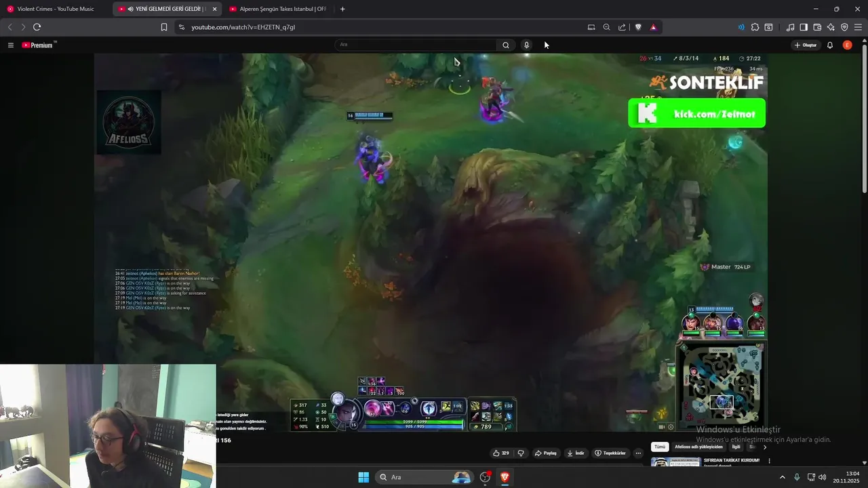The width and height of the screenshot is (868, 488).
Task: Select the Tümü filter chip
Action: click(660, 447)
